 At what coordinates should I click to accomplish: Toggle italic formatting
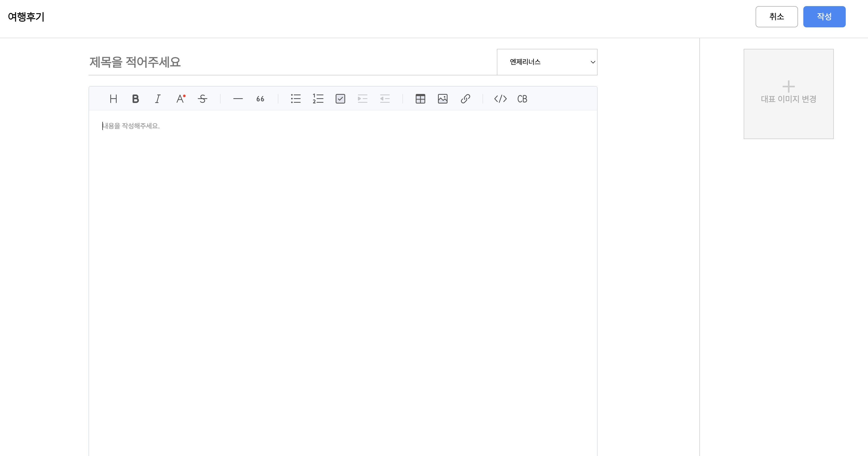(158, 99)
